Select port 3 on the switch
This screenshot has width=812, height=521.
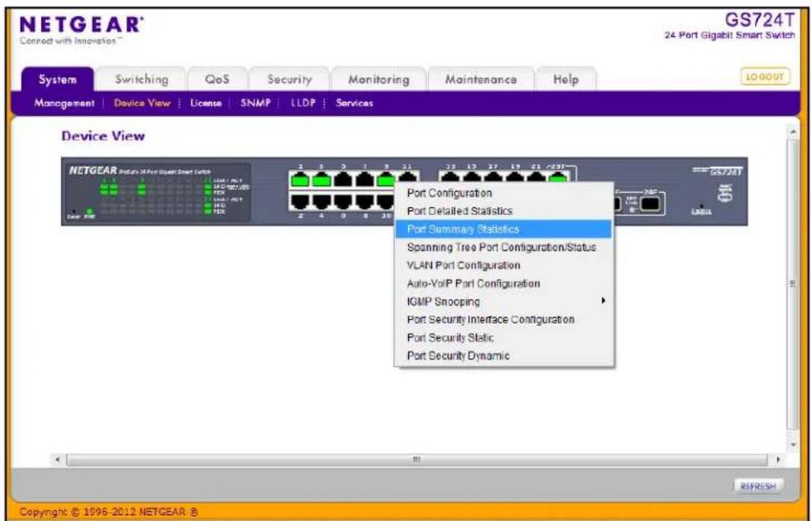pos(322,179)
